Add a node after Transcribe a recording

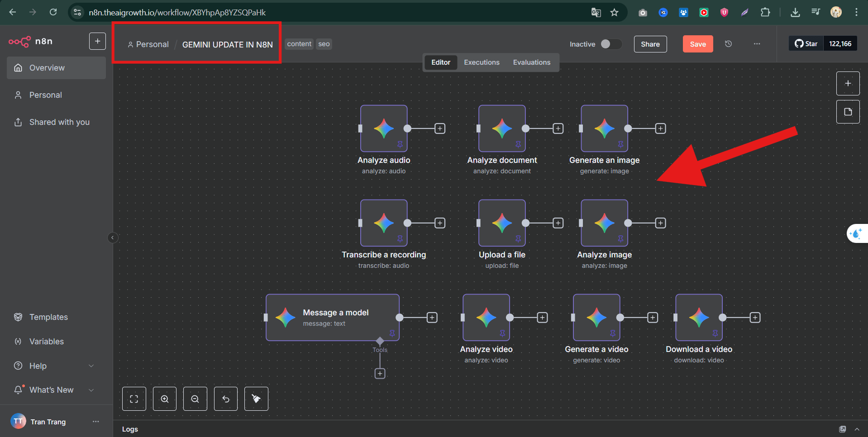pyautogui.click(x=440, y=223)
